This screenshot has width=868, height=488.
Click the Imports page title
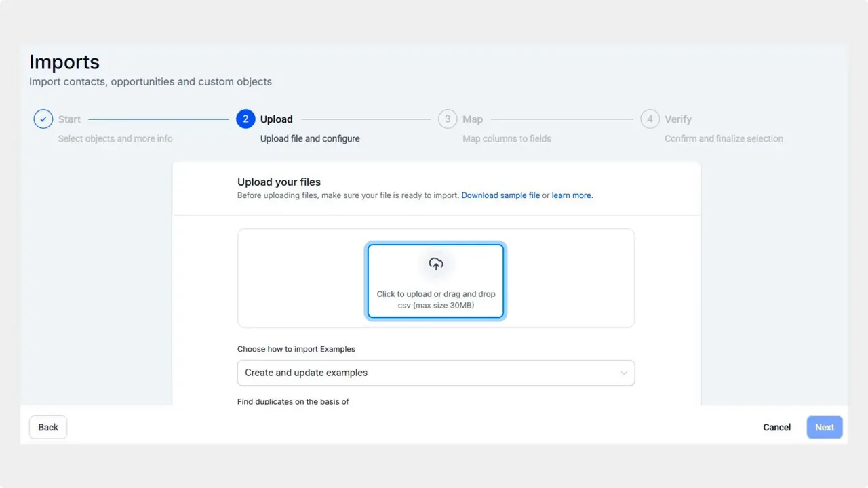[64, 62]
